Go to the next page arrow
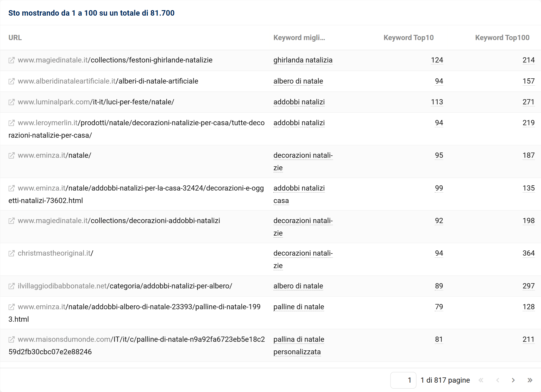Image resolution: width=541 pixels, height=392 pixels. (513, 380)
